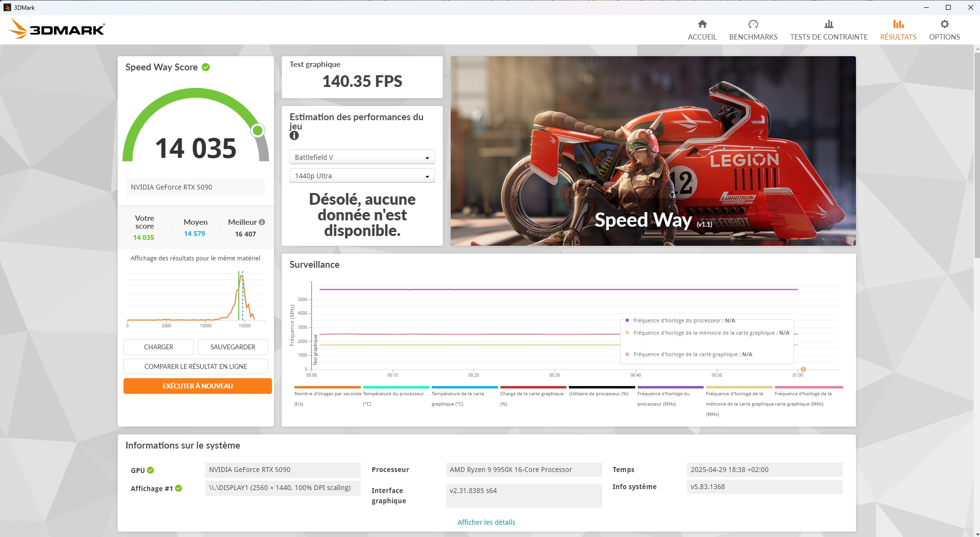Minimize the 3DMark window
Image resolution: width=980 pixels, height=537 pixels.
(x=926, y=7)
